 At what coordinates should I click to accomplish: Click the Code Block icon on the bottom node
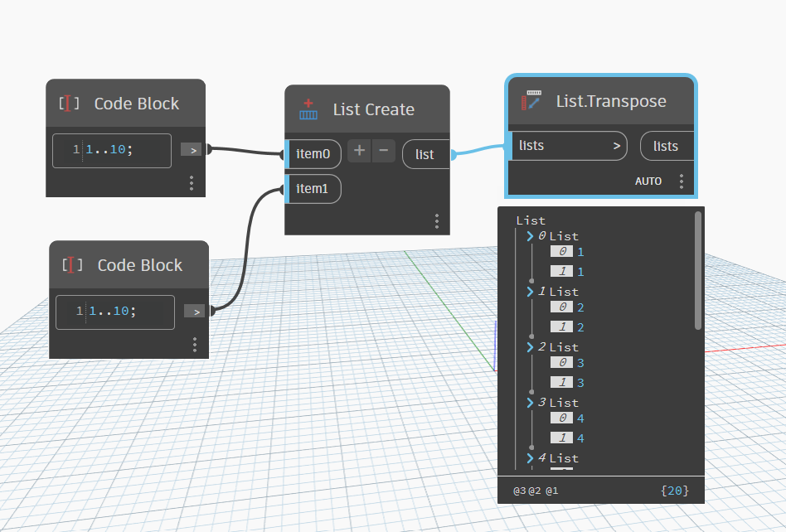point(73,265)
